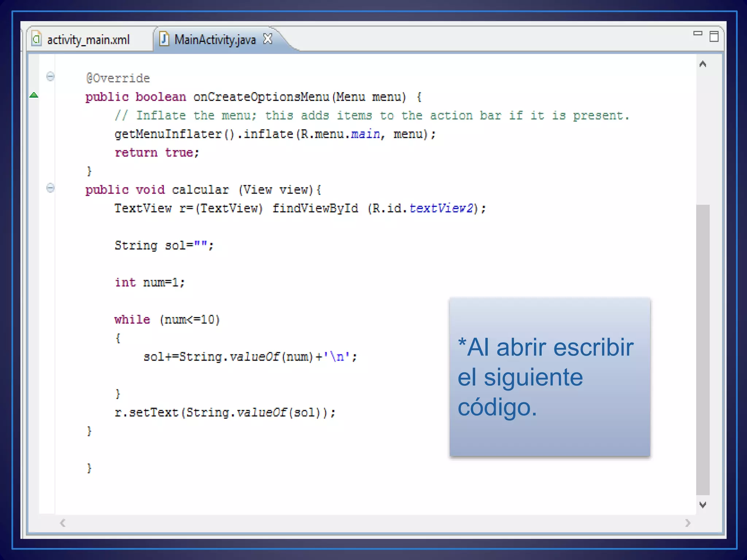The height and width of the screenshot is (560, 747).
Task: Click the 'return true;' statement
Action: coord(157,153)
